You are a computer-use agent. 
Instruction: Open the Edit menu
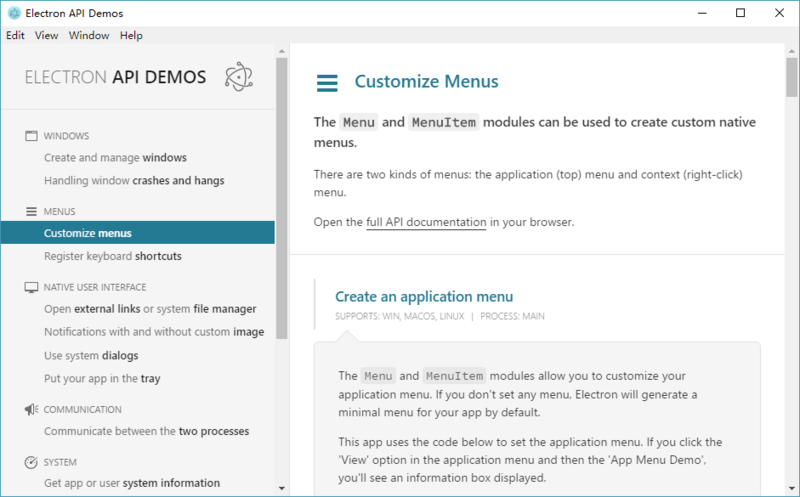coord(15,35)
